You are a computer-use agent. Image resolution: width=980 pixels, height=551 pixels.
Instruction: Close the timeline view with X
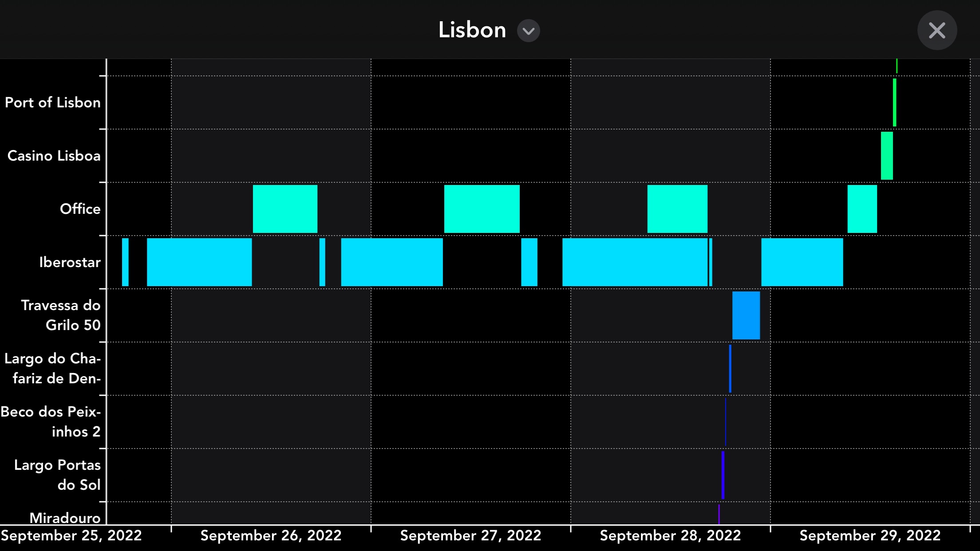pyautogui.click(x=937, y=30)
